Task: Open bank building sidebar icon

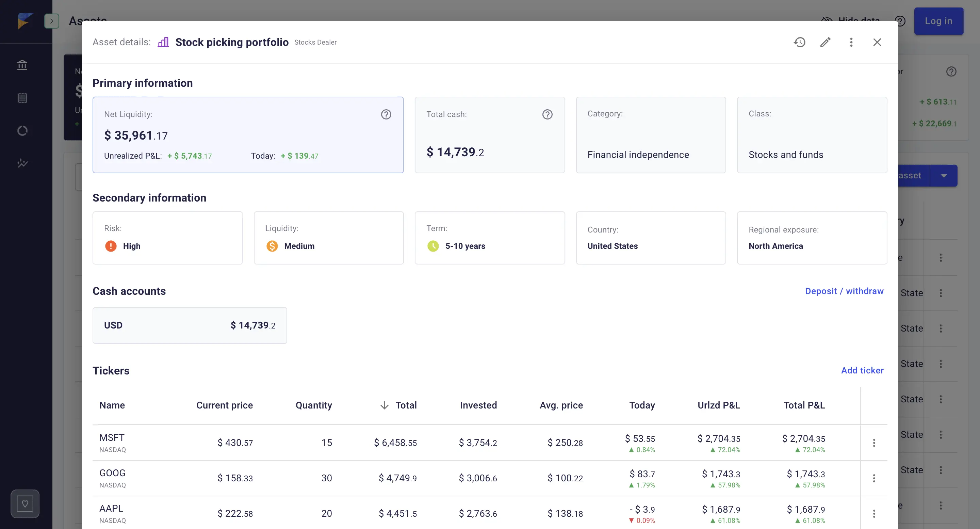Action: [22, 65]
